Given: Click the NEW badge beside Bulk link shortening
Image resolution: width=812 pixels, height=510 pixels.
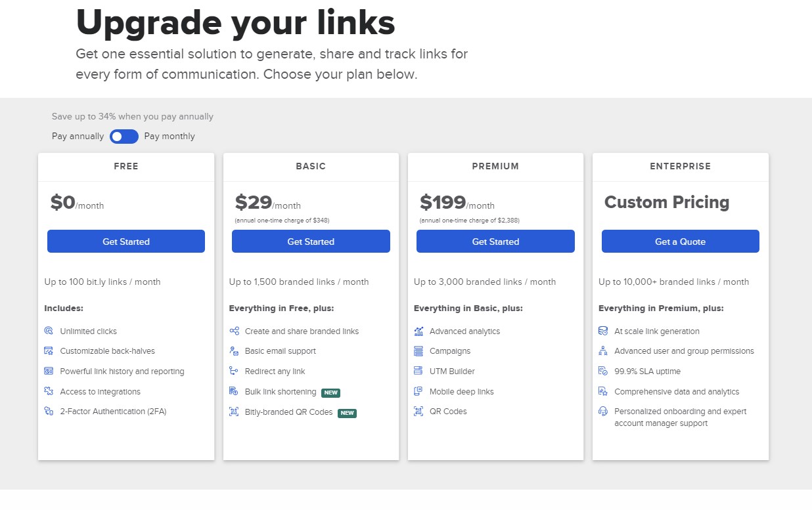Looking at the screenshot, I should pos(330,393).
